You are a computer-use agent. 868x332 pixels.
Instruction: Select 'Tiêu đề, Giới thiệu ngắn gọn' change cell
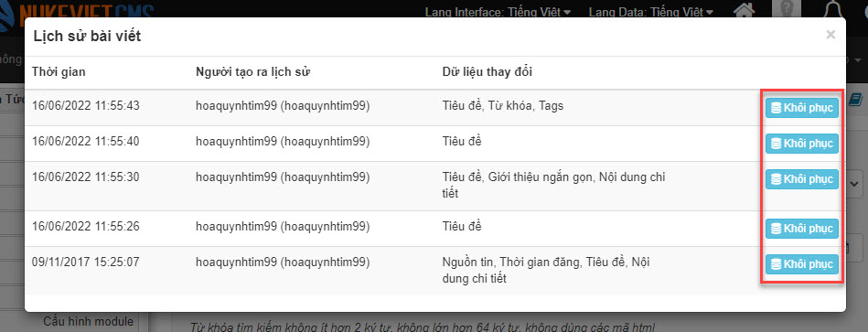pos(553,186)
